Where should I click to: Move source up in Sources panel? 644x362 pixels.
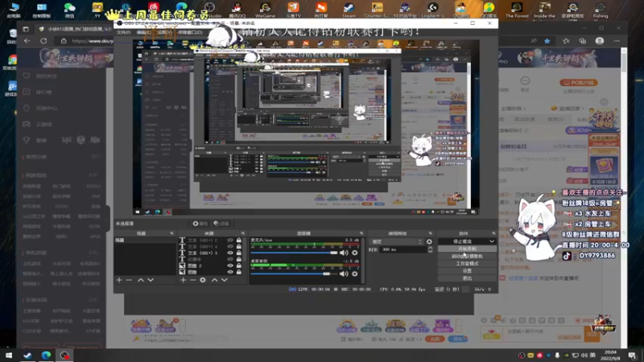click(x=214, y=280)
